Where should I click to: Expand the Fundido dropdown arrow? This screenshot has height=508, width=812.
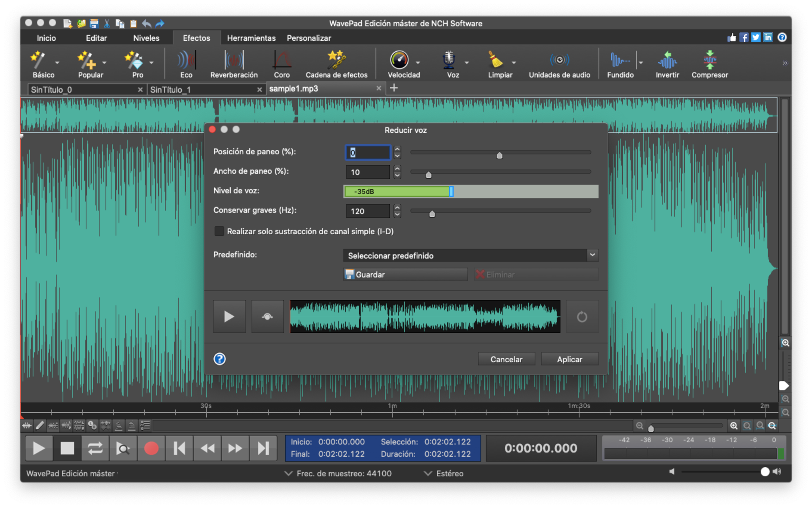(x=641, y=63)
